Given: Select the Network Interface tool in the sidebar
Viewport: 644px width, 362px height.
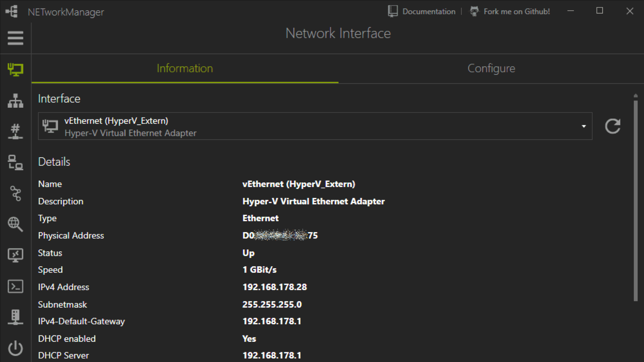Looking at the screenshot, I should pos(15,69).
